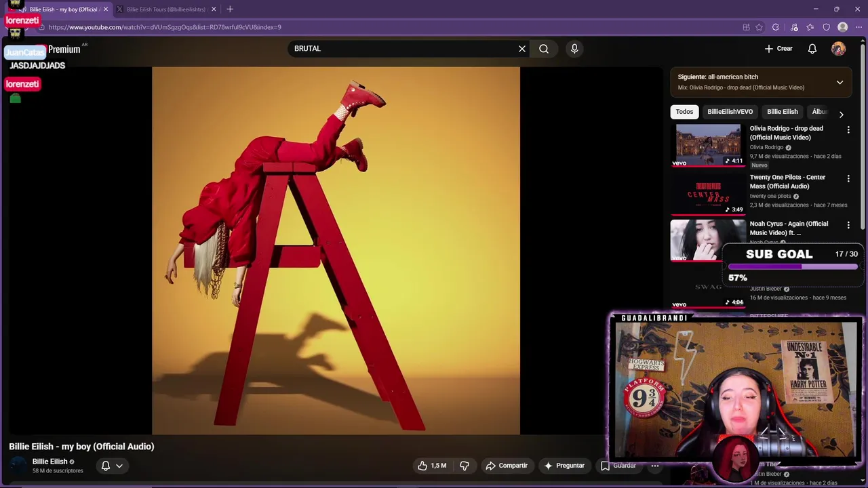Open browser shield security icon
The height and width of the screenshot is (488, 868).
pos(826,27)
